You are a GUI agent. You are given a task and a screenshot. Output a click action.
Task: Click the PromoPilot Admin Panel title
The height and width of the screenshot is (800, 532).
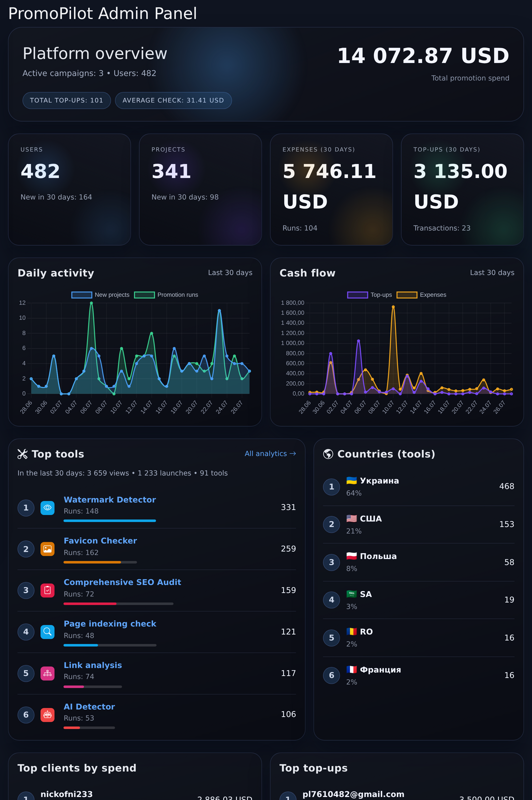click(102, 13)
